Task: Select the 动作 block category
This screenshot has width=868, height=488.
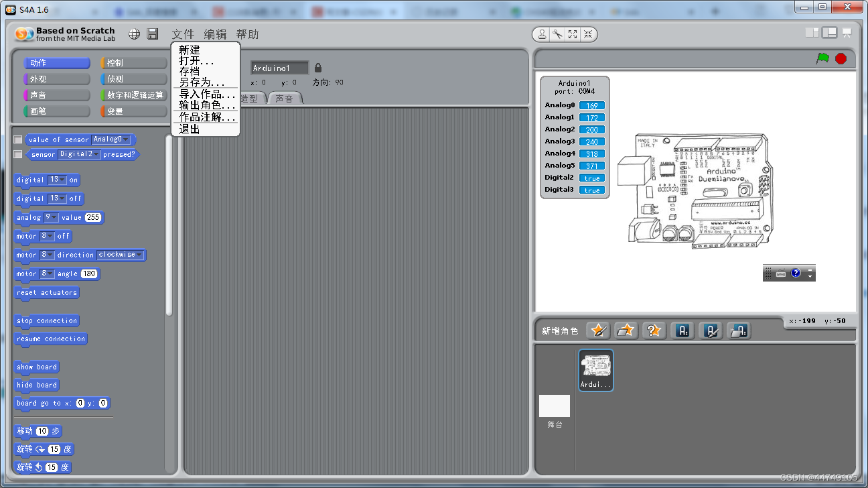Action: tap(57, 63)
